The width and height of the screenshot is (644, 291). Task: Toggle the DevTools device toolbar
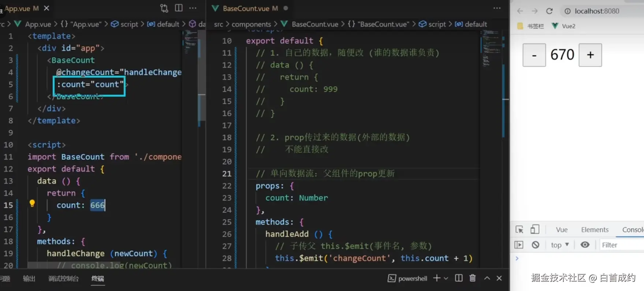[x=535, y=230]
